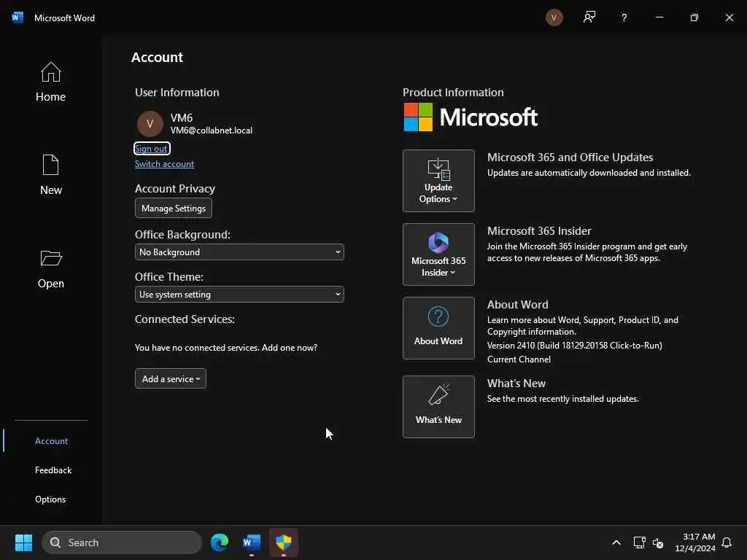Click the VM6@collabnet.local email text

point(212,131)
